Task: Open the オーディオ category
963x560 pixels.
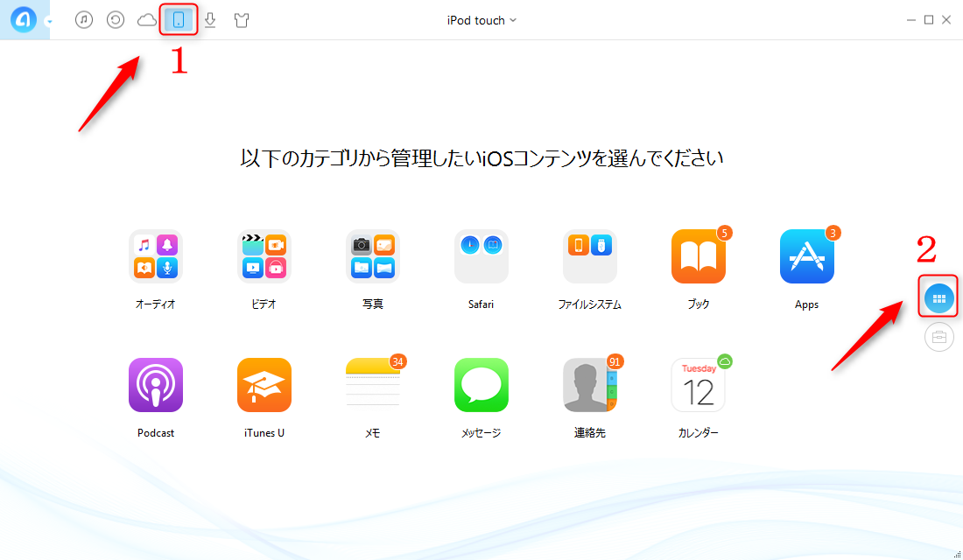Action: pos(155,256)
